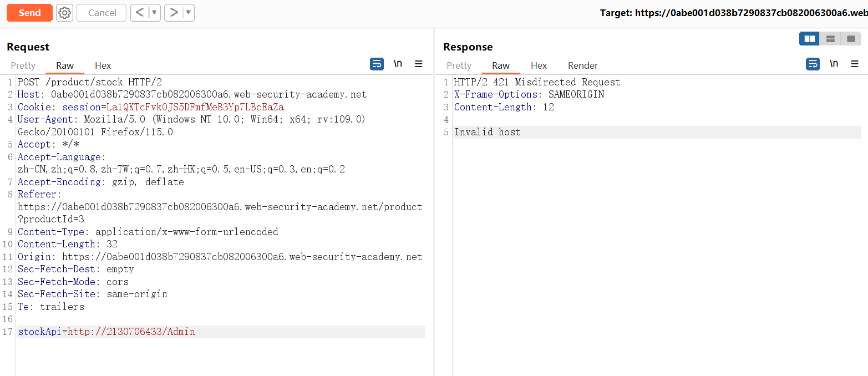Click the 'Accept: */*' header line

click(48, 144)
